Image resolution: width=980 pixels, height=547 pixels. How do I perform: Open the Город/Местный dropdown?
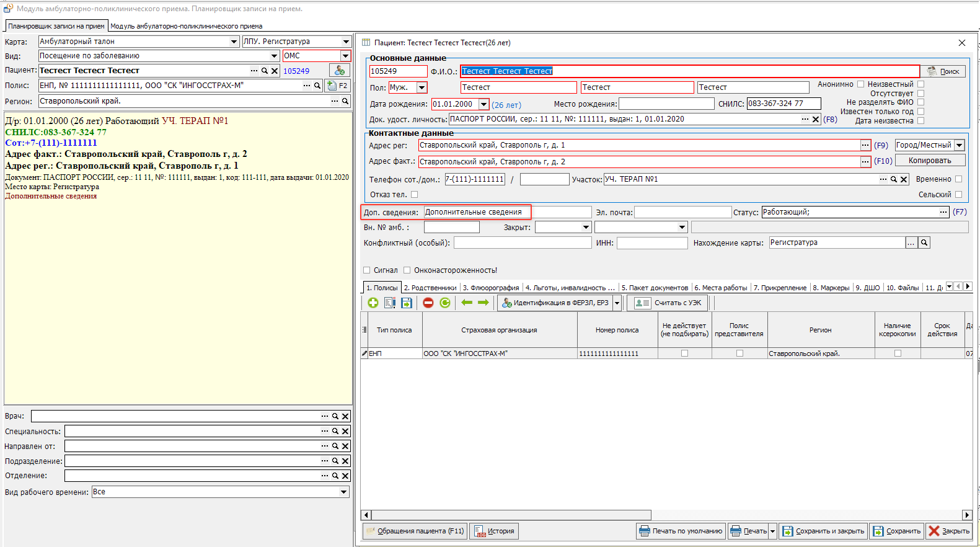[960, 145]
